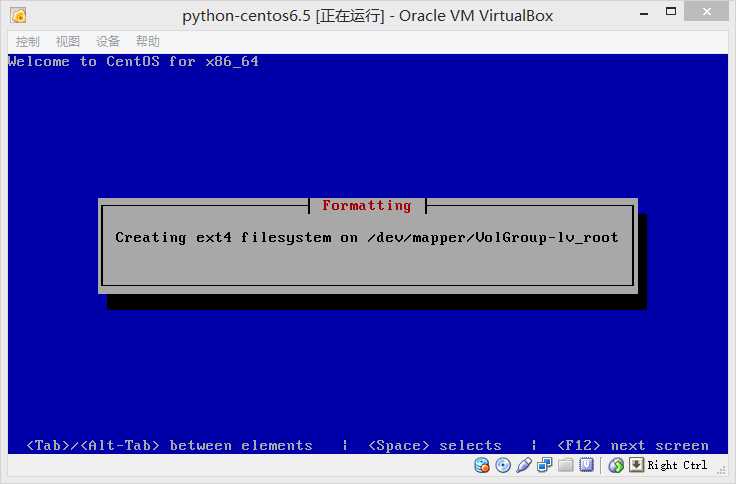This screenshot has width=736, height=484.
Task: Open the 视图 (View) menu
Action: click(x=68, y=41)
